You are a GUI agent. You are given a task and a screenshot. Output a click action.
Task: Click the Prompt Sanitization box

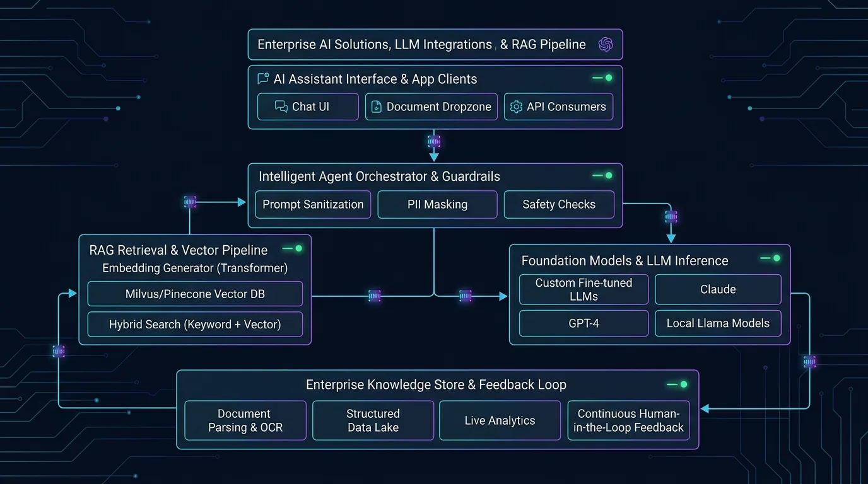click(313, 204)
